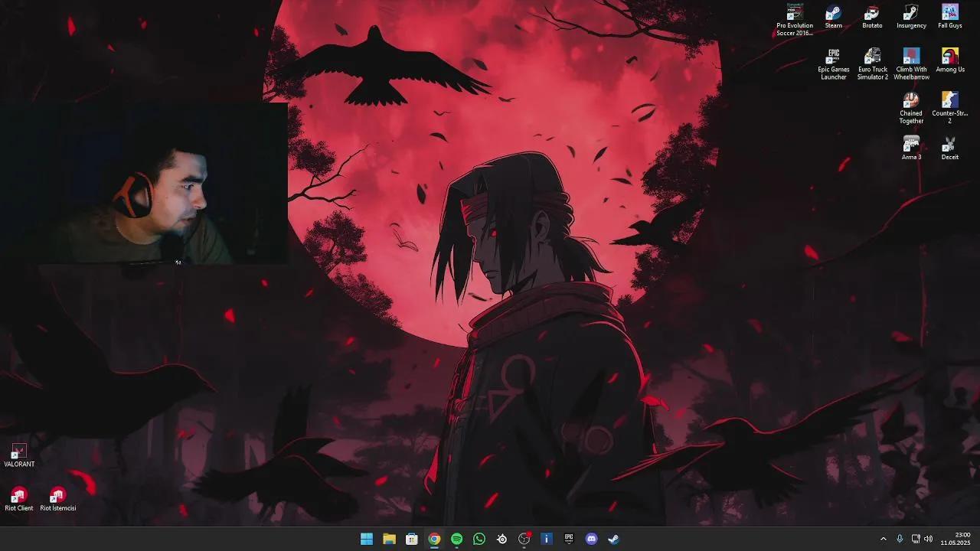This screenshot has height=551, width=980.
Task: Switch to OBS Studio in the taskbar
Action: click(524, 539)
